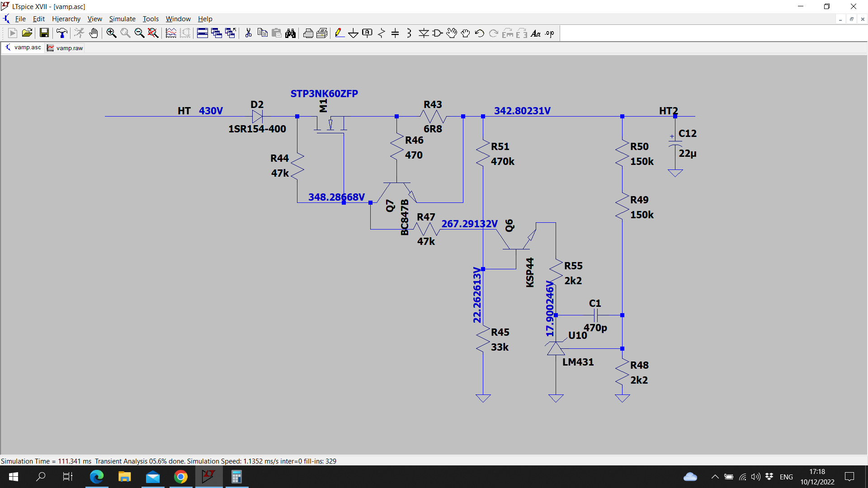
Task: Click the Mirror component icon
Action: click(522, 33)
